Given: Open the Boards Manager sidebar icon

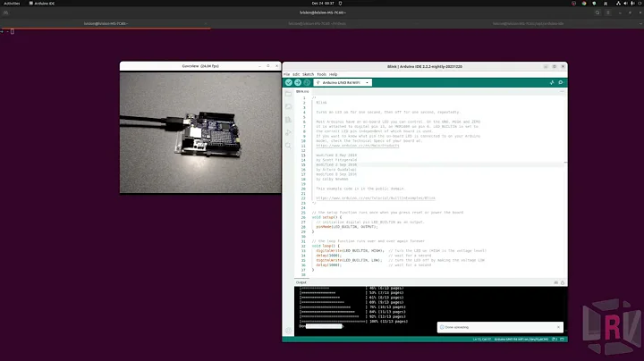Looking at the screenshot, I should pyautogui.click(x=288, y=106).
